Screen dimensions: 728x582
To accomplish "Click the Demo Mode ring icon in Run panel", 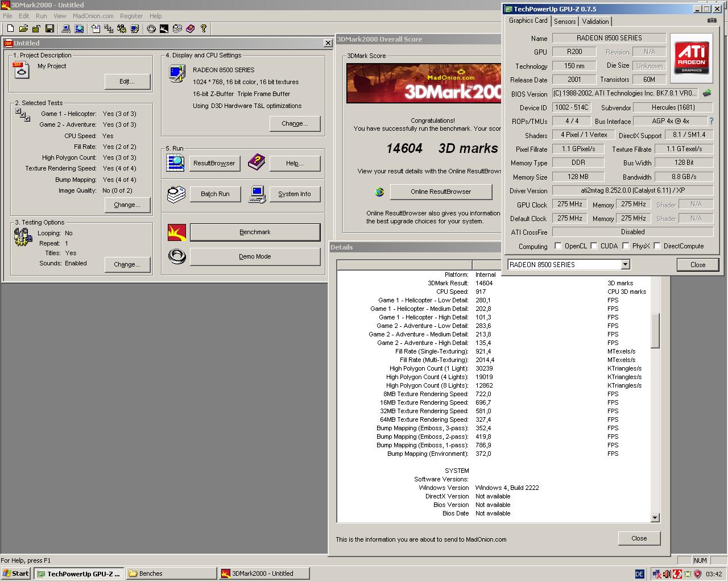I will (177, 256).
